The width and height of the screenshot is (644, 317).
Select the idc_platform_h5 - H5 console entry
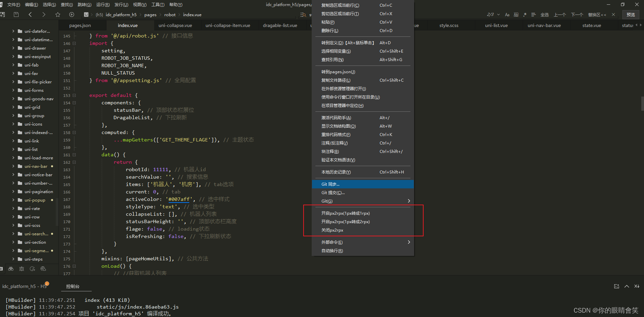click(x=25, y=286)
